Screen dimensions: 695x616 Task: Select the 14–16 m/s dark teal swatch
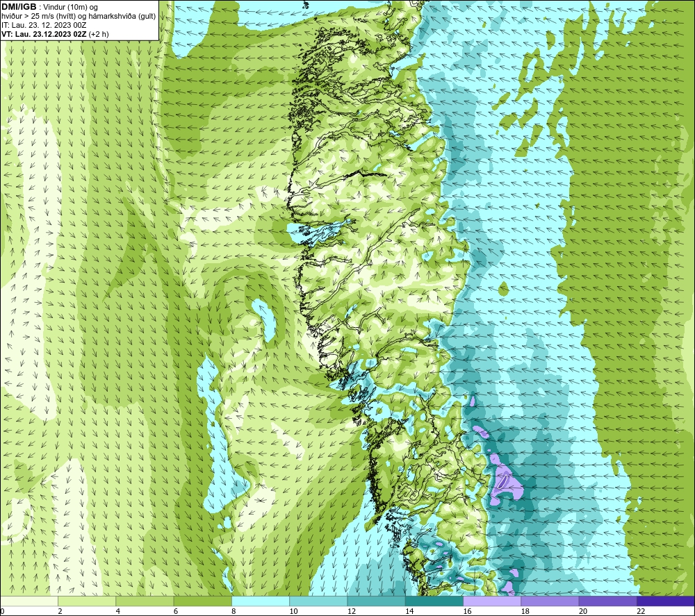434,601
